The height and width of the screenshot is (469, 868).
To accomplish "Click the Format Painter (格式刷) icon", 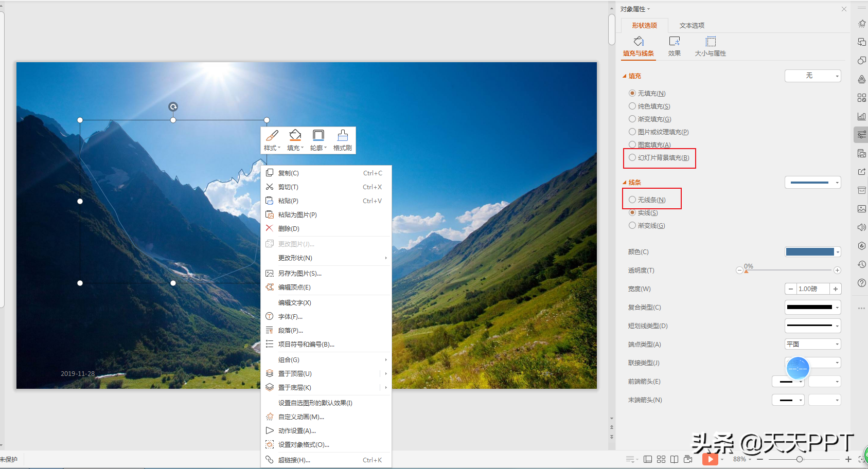I will (x=343, y=136).
